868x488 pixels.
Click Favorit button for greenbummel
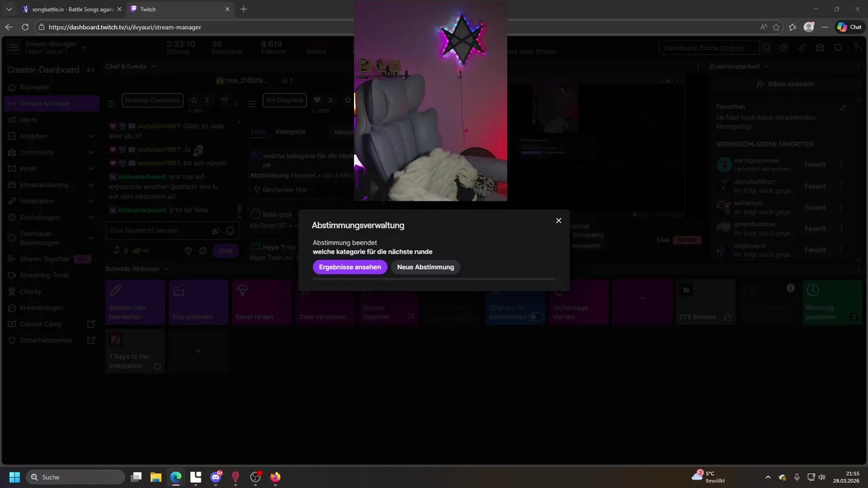[815, 228]
